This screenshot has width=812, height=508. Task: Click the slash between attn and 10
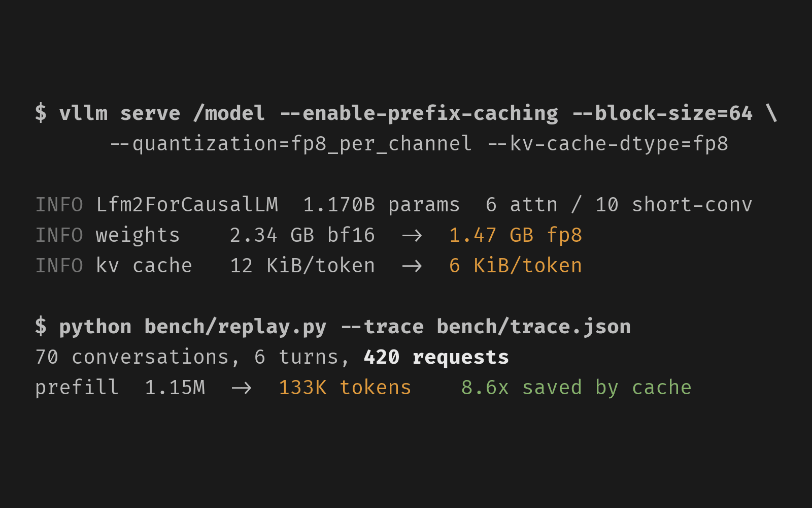576,205
